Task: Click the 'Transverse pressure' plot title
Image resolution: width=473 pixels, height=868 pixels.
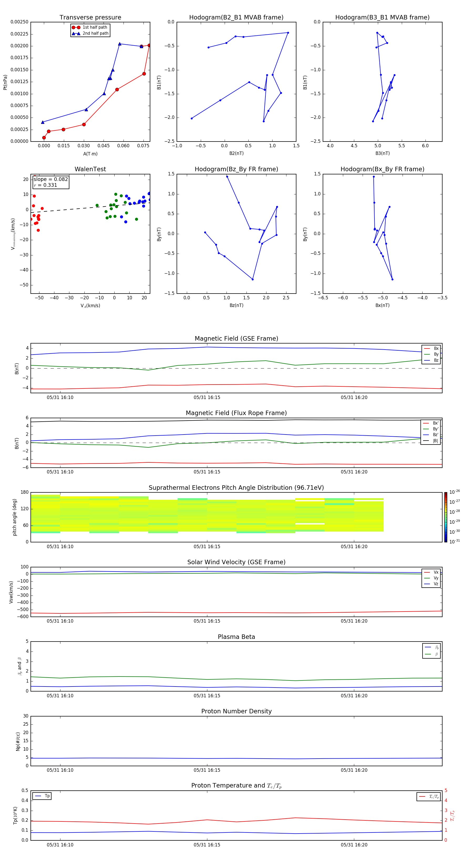Action: [x=90, y=18]
